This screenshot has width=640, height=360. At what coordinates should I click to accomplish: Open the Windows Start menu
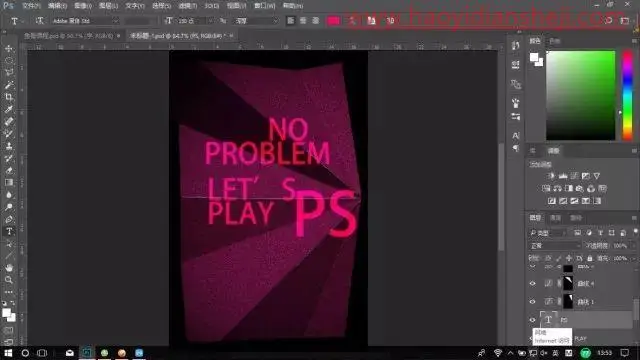click(8, 353)
